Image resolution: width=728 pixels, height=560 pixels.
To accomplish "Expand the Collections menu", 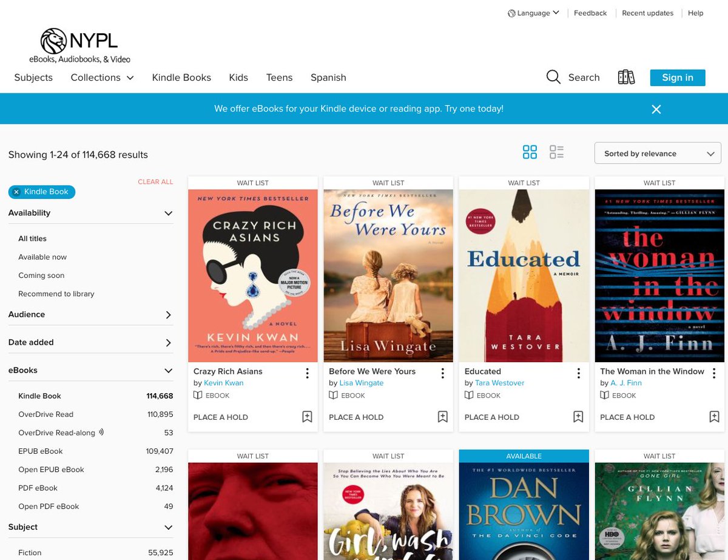I will tap(102, 78).
